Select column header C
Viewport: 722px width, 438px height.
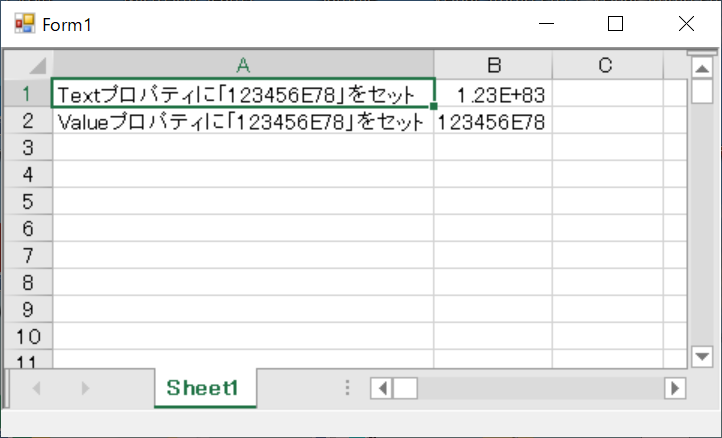point(607,65)
